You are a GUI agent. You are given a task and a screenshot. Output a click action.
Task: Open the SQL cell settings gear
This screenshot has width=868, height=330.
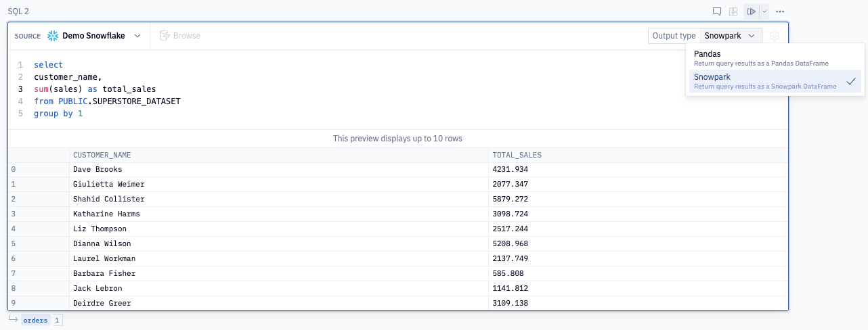(x=775, y=36)
